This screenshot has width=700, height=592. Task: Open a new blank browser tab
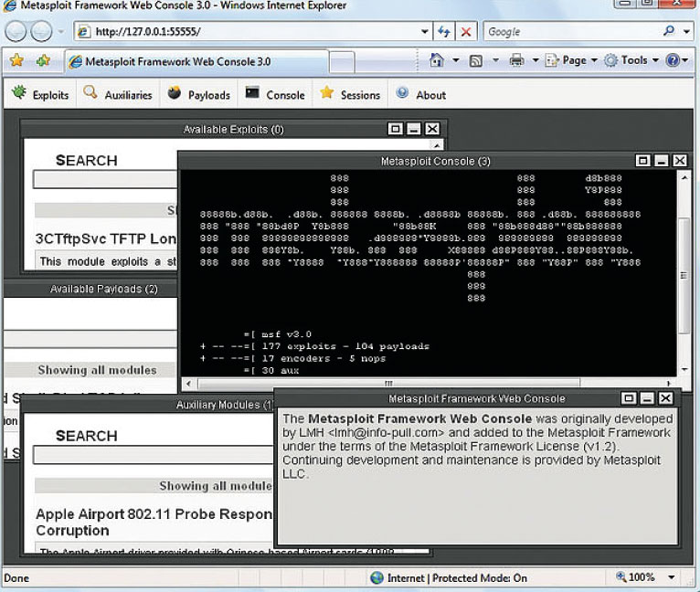[341, 62]
